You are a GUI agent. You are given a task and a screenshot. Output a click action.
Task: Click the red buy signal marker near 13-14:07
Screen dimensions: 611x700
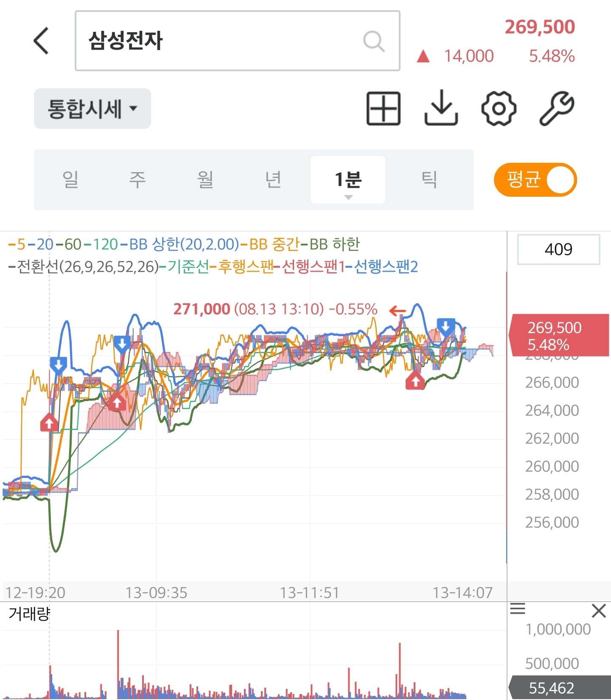(x=415, y=381)
